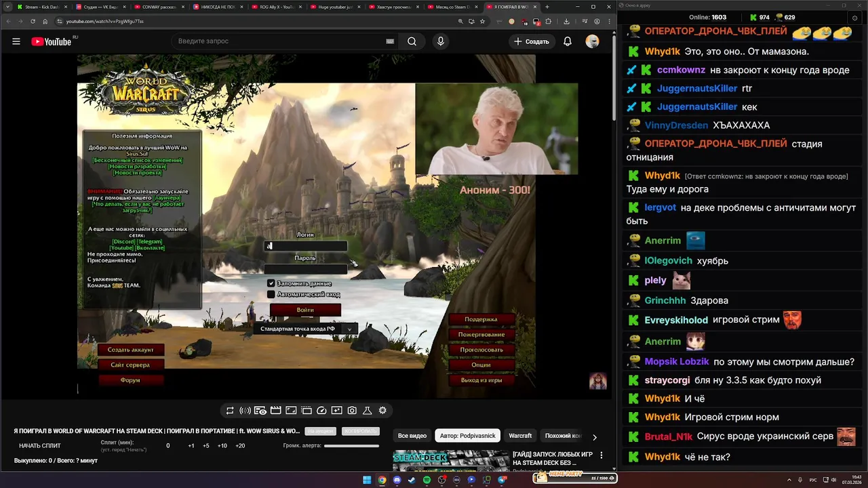
Task: Open Discord from the taskbar
Action: tap(397, 480)
